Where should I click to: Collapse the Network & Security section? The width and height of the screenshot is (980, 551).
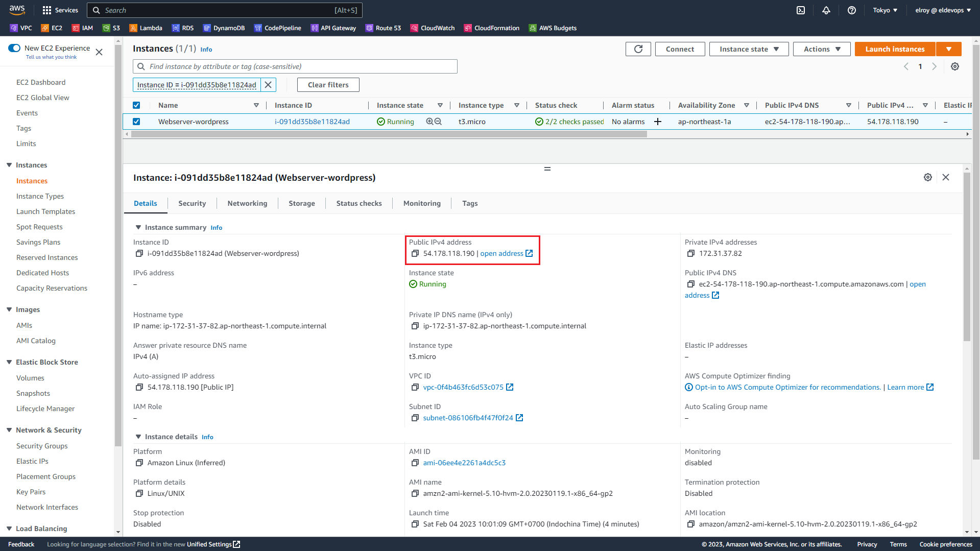[x=9, y=430]
